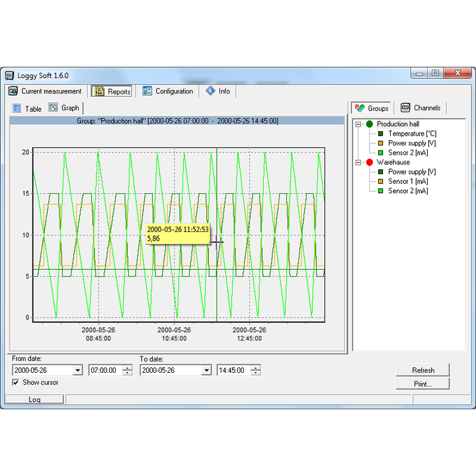Click the Graph view chart icon

53,108
